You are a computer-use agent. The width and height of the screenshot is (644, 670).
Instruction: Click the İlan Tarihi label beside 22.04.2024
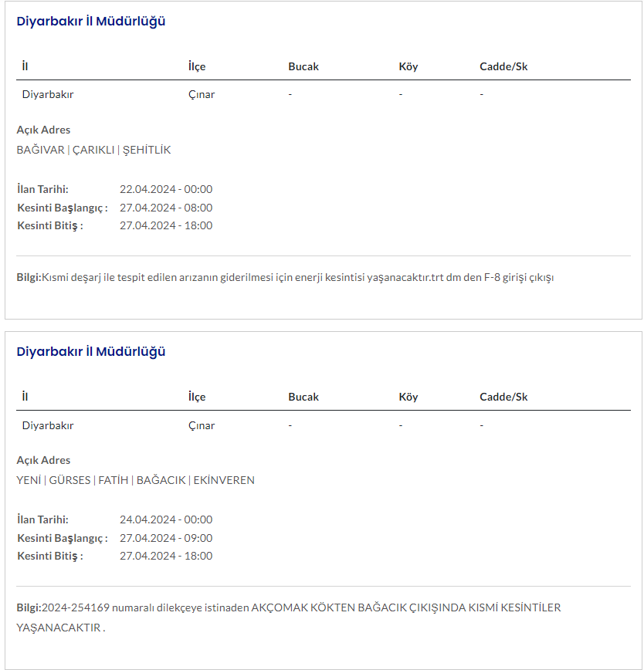[43, 189]
